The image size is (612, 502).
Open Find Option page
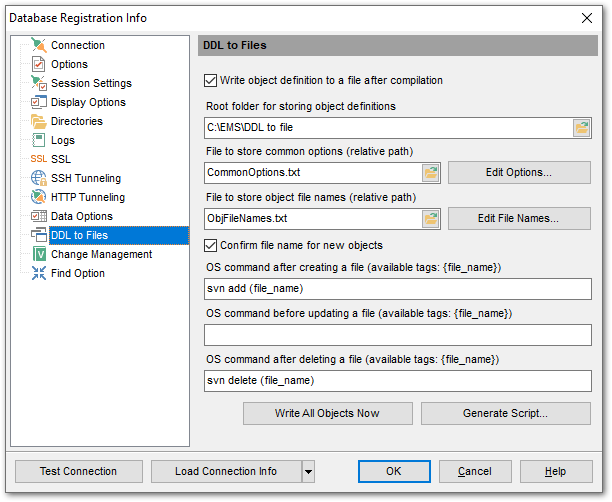pos(78,273)
